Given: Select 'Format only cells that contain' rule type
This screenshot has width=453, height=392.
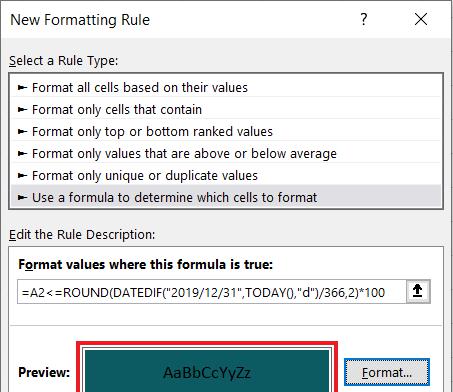Looking at the screenshot, I should (226, 110).
